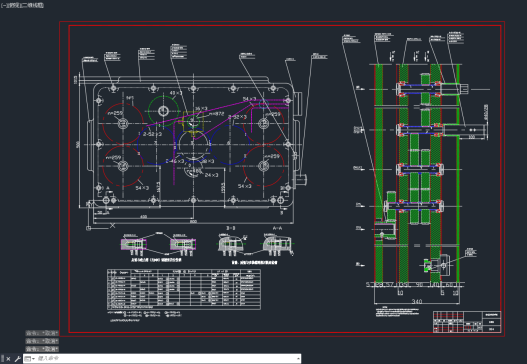The height and width of the screenshot is (364, 527).
Task: Close the command line window
Action: click(8, 359)
